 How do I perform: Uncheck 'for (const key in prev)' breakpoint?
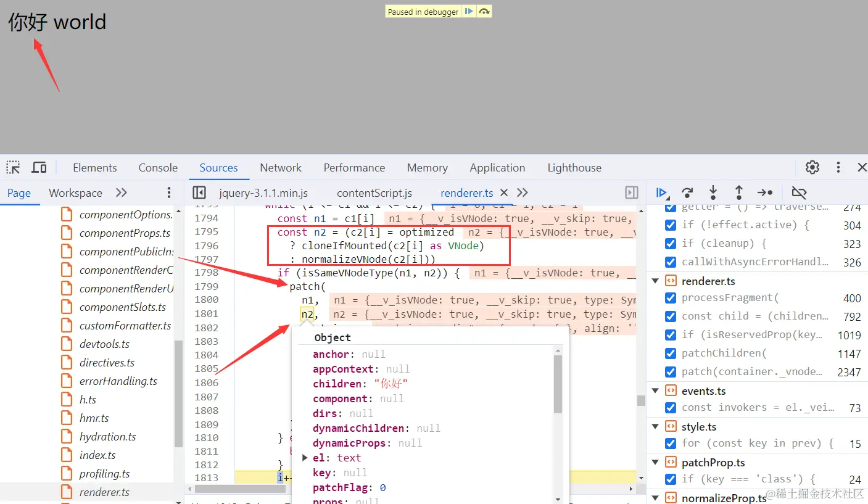point(671,444)
